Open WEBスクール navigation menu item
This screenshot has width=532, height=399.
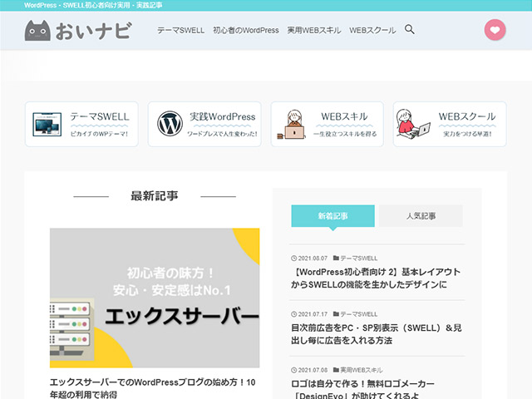tap(372, 31)
